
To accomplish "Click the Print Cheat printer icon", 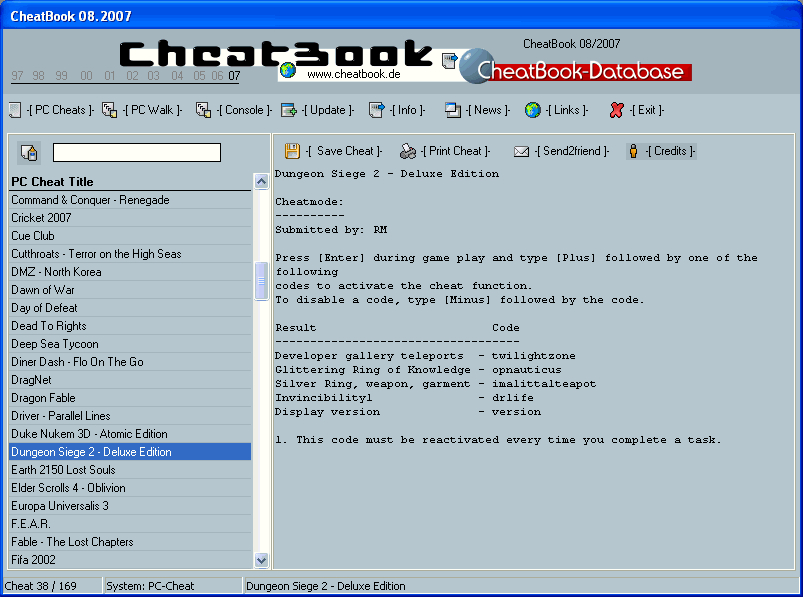I will (408, 151).
